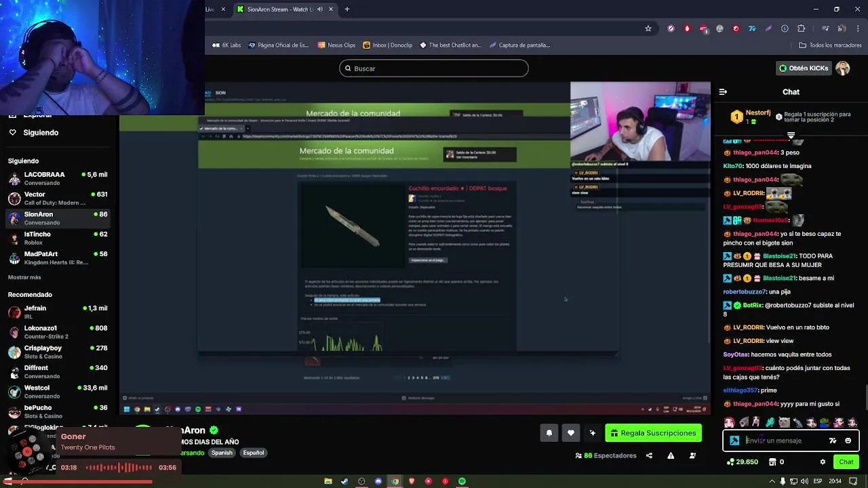Image resolution: width=868 pixels, height=488 pixels.
Task: Bookmark this page with the star icon
Action: coord(648,28)
